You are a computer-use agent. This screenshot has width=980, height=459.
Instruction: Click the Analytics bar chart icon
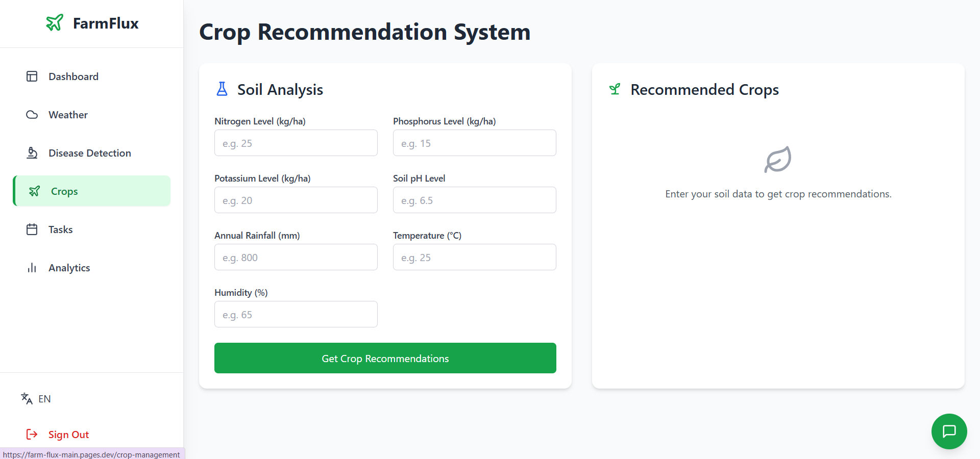(32, 268)
